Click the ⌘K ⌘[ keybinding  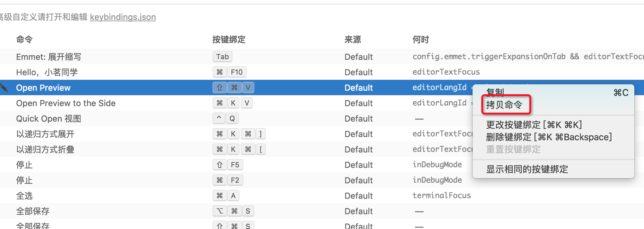(x=239, y=149)
